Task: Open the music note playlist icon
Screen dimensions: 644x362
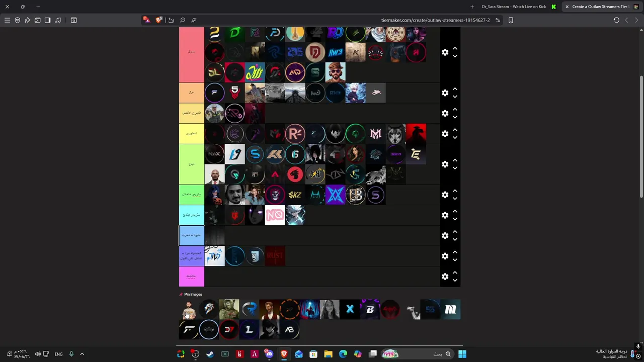Action: click(x=58, y=20)
